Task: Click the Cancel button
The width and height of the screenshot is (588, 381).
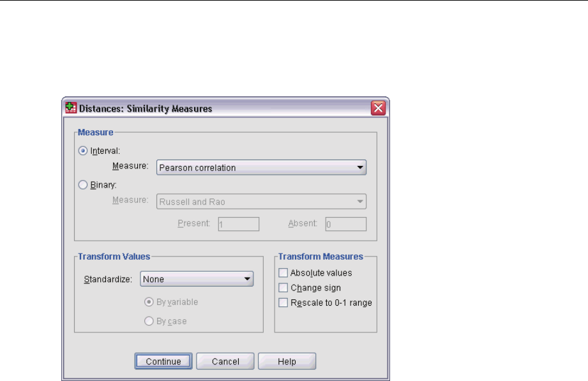Action: [225, 361]
